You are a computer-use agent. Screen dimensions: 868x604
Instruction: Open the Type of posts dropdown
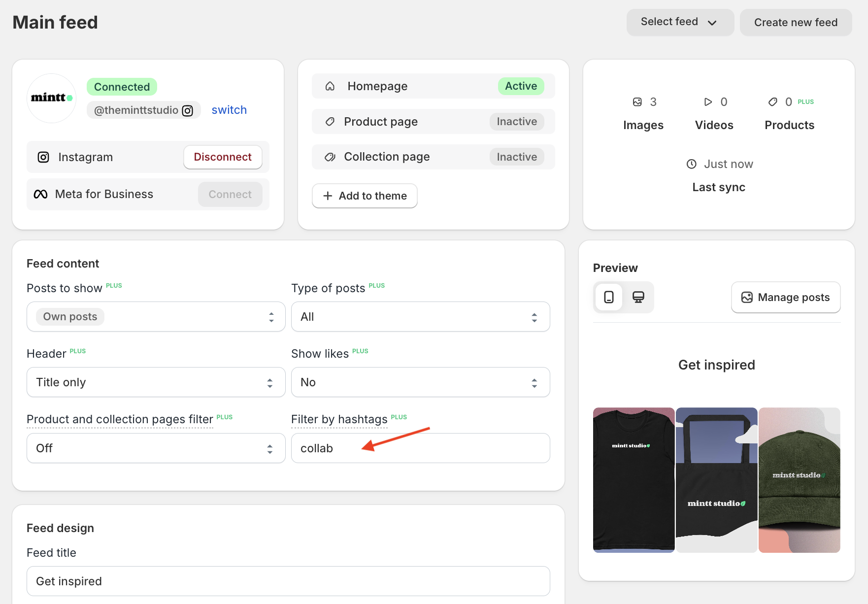[x=420, y=317]
